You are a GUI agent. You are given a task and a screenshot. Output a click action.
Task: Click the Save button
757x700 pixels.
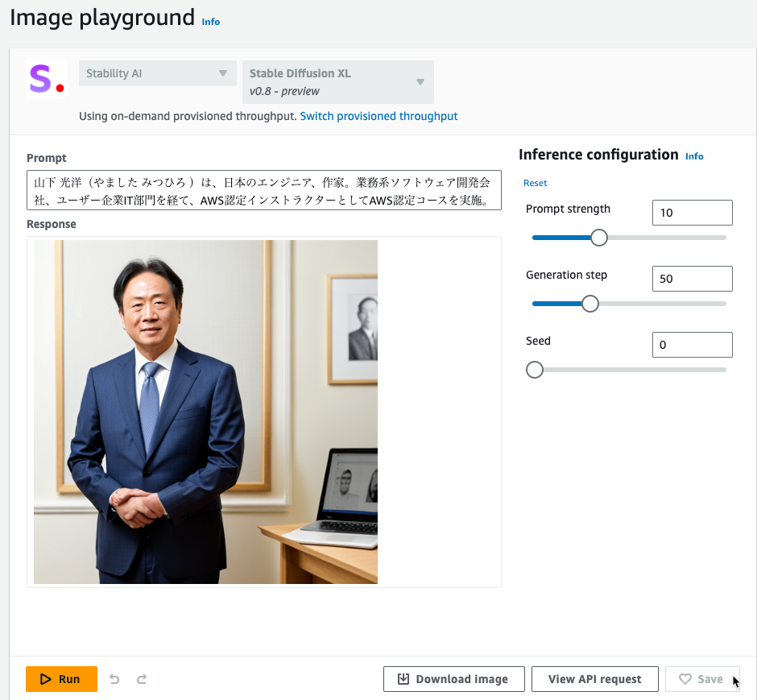(x=702, y=679)
